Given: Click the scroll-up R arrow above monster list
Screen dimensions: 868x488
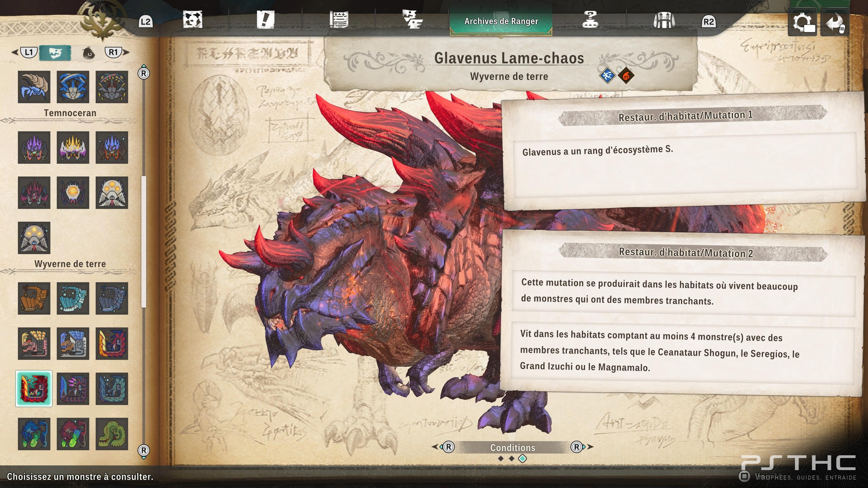Looking at the screenshot, I should (144, 72).
